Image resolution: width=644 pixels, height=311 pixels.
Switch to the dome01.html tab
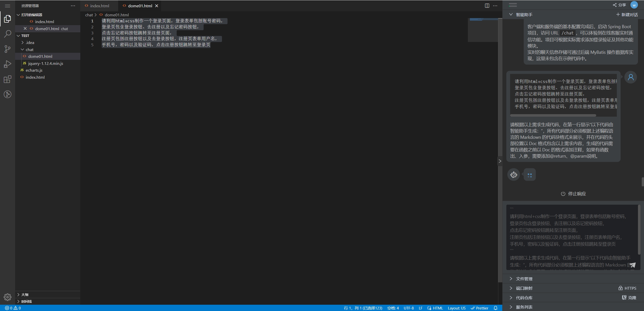click(x=140, y=6)
